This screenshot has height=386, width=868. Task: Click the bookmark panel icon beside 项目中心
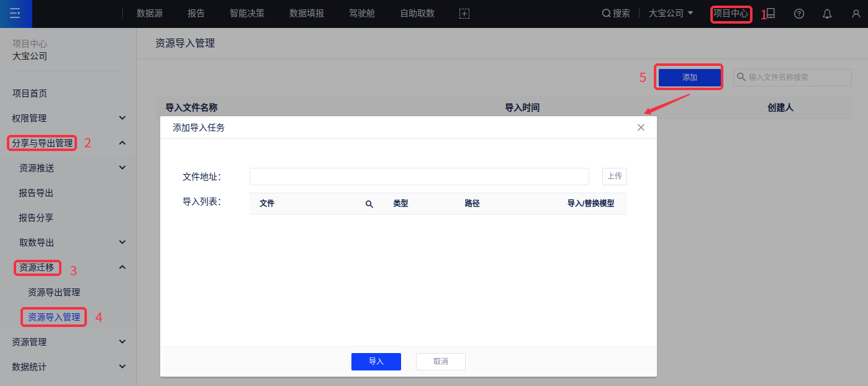pyautogui.click(x=771, y=13)
